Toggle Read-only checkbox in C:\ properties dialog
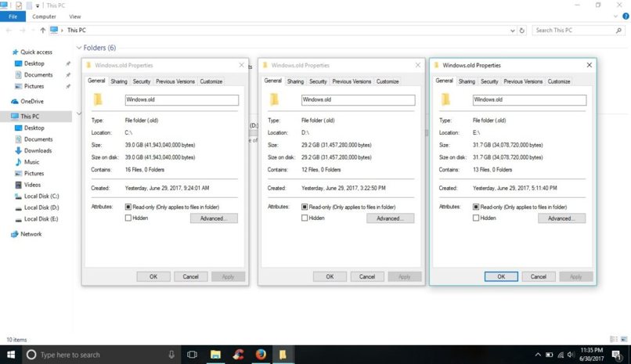This screenshot has width=631, height=364. (x=128, y=207)
